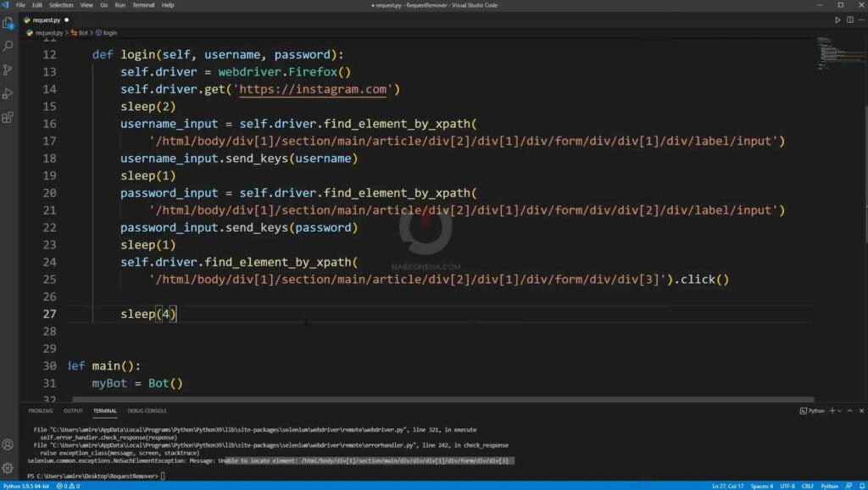Change the UTF-8 file encoding
Viewport: 868px width, 490px height.
[787, 486]
